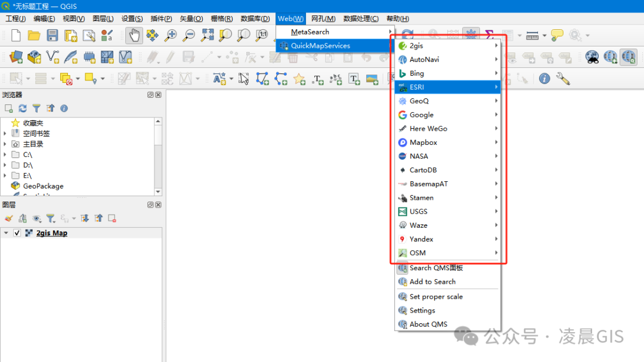Click Search QMS面板

pos(448,268)
